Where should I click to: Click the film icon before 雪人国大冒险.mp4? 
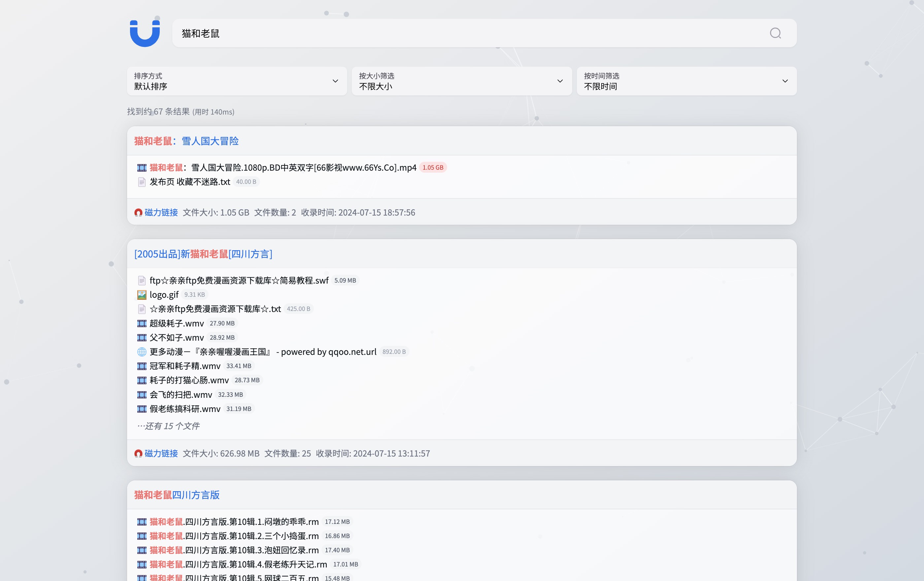[x=142, y=167]
